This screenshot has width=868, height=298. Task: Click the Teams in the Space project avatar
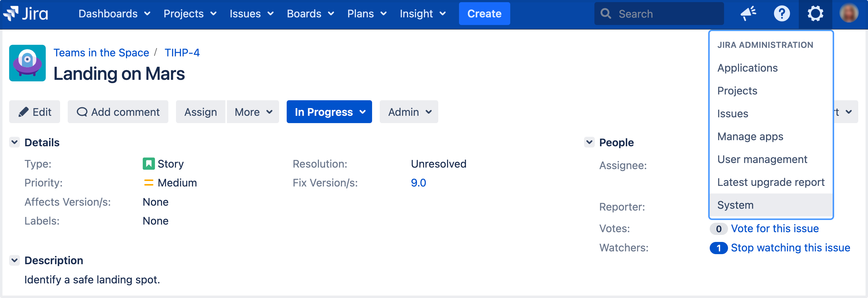(27, 63)
